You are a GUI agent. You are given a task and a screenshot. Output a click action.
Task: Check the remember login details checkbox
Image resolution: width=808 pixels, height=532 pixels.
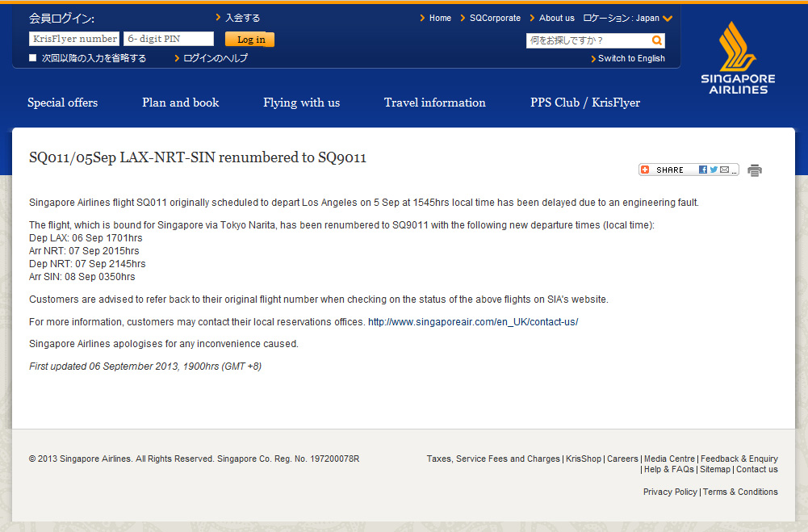[33, 58]
